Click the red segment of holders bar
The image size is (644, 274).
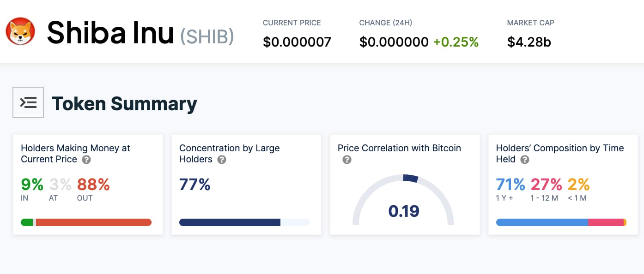(92, 222)
